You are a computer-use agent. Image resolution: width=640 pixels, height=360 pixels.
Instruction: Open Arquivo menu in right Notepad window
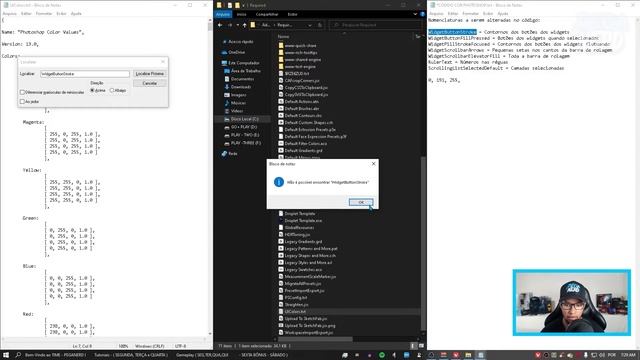(436, 13)
